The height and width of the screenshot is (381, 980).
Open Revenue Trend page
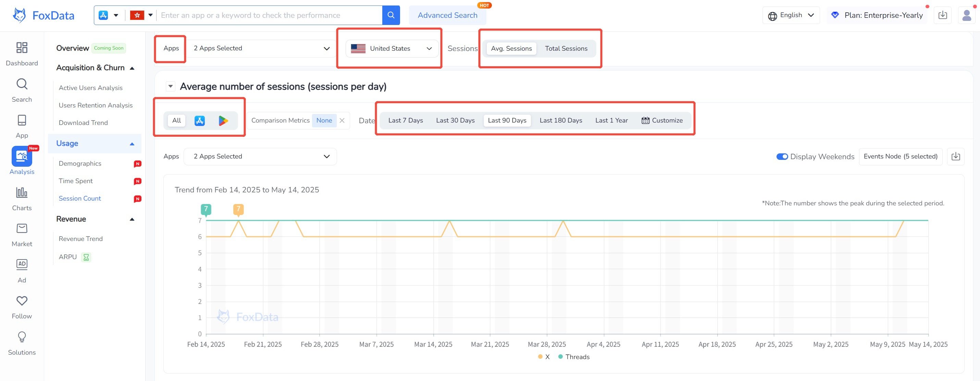[x=80, y=239]
